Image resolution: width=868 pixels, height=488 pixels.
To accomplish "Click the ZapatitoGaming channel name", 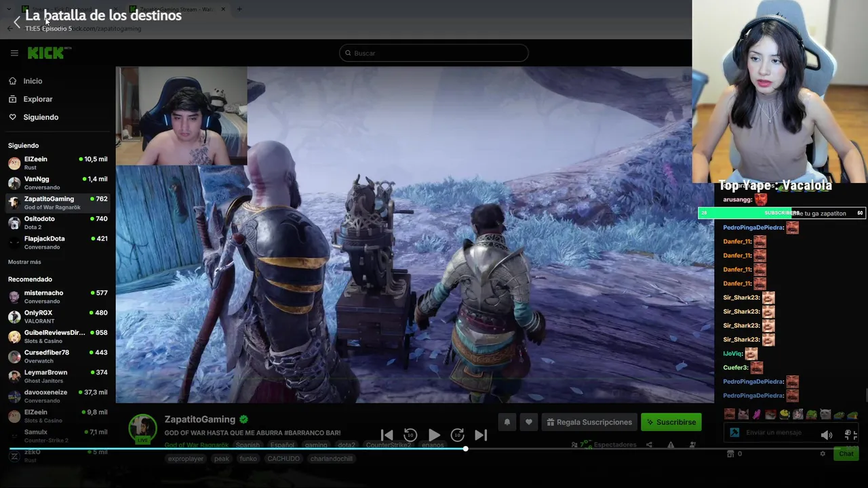I will click(x=200, y=420).
